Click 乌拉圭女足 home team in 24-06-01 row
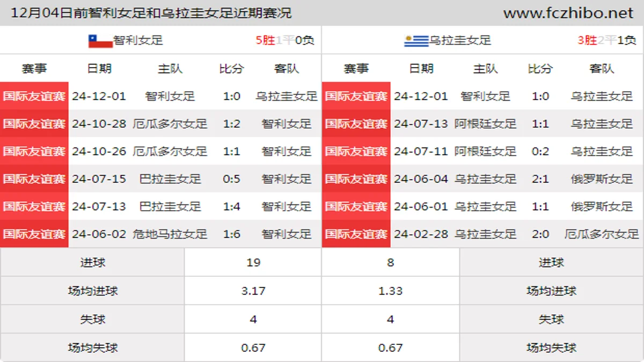The height and width of the screenshot is (362, 644). [486, 206]
